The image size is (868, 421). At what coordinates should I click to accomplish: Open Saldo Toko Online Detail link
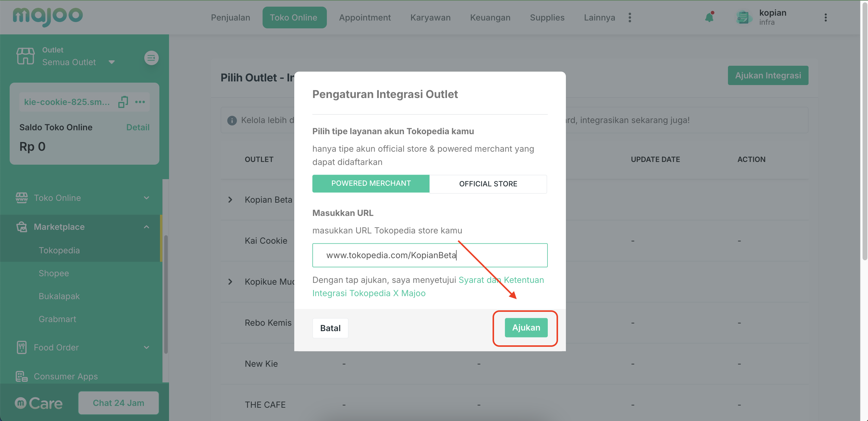pos(138,127)
